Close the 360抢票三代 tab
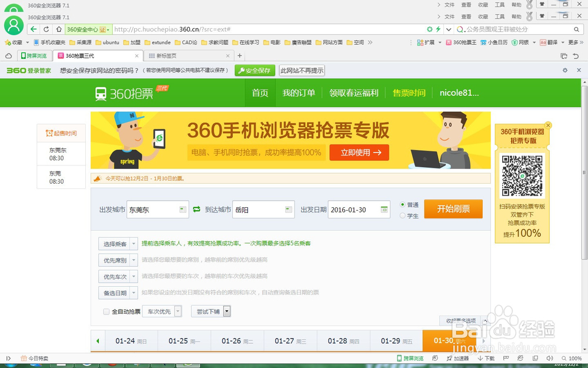Image resolution: width=588 pixels, height=368 pixels. (137, 55)
